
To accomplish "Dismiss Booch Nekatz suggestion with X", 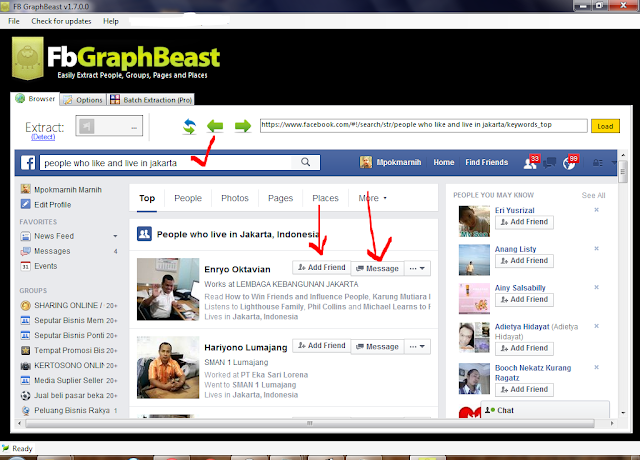I will point(596,367).
